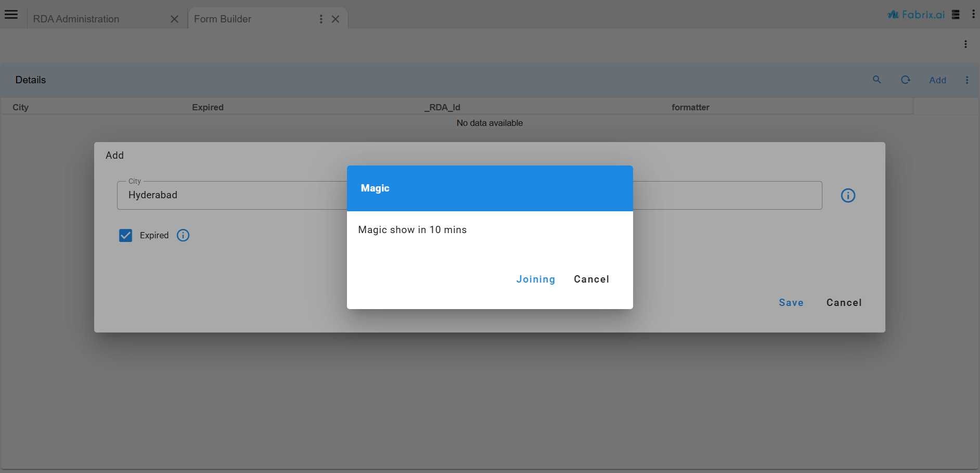Open the top-right browser kebab menu

pos(973,15)
